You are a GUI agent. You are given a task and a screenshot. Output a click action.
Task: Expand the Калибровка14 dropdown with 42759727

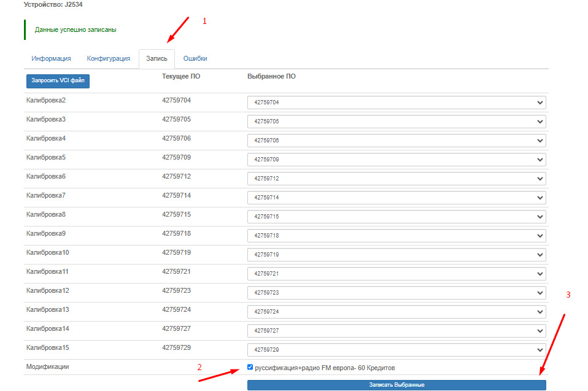pos(397,331)
